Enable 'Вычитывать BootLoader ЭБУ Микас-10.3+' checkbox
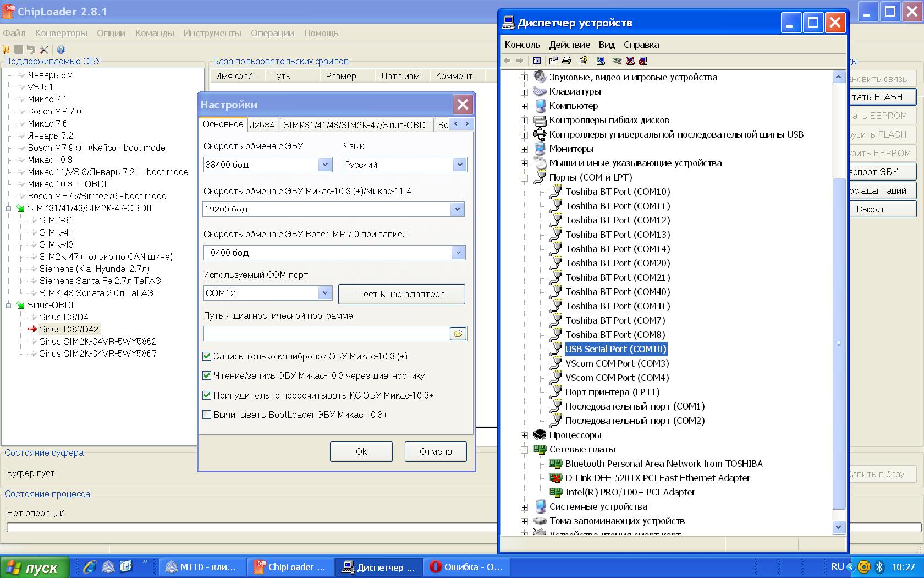Image resolution: width=924 pixels, height=578 pixels. click(207, 415)
